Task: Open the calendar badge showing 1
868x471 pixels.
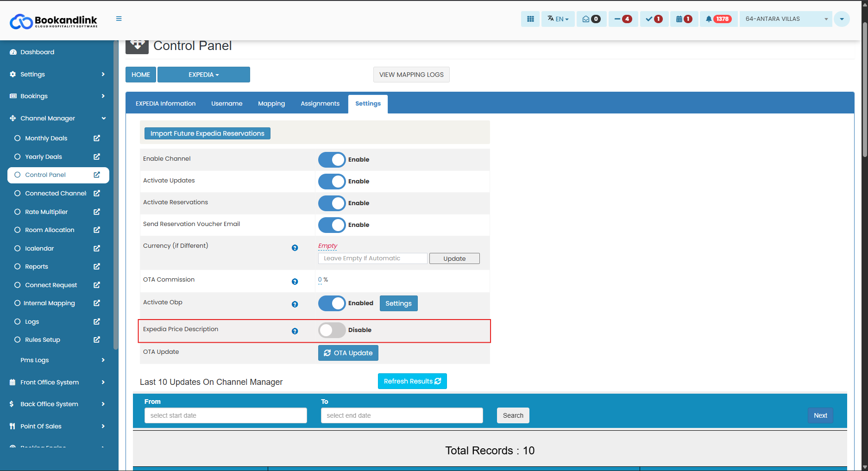Action: click(684, 19)
